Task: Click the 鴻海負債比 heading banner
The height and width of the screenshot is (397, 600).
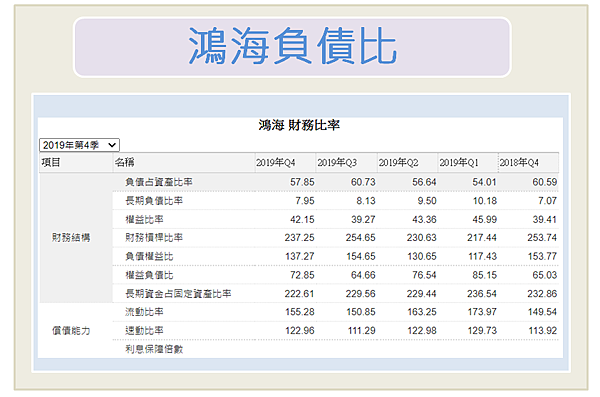Action: pos(292,47)
